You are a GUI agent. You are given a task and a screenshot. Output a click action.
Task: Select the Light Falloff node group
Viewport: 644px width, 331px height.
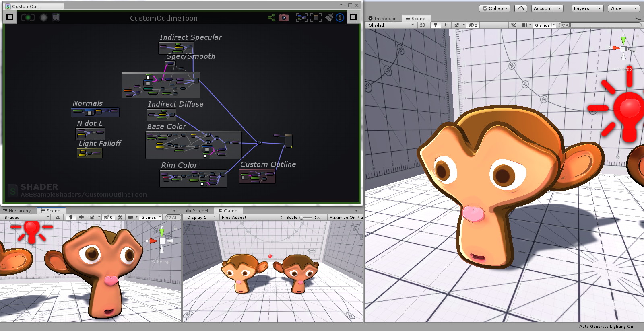click(x=90, y=153)
